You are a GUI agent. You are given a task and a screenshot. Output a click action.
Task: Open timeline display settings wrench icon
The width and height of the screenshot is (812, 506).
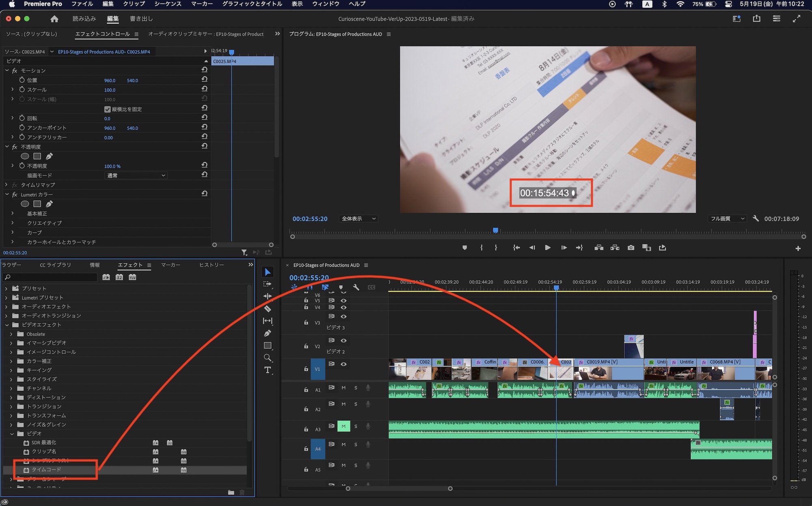(x=356, y=288)
